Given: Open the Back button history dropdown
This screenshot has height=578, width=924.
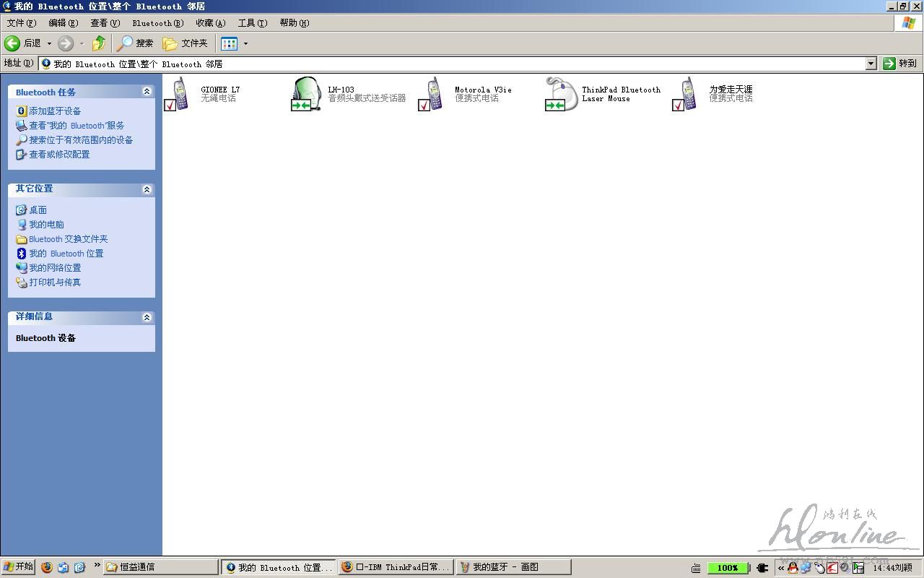Looking at the screenshot, I should [x=49, y=43].
